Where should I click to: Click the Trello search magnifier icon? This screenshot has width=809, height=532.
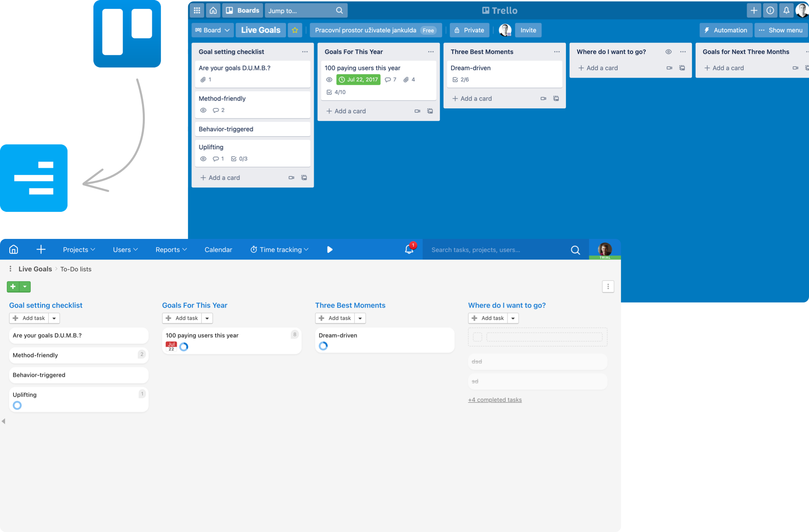339,11
